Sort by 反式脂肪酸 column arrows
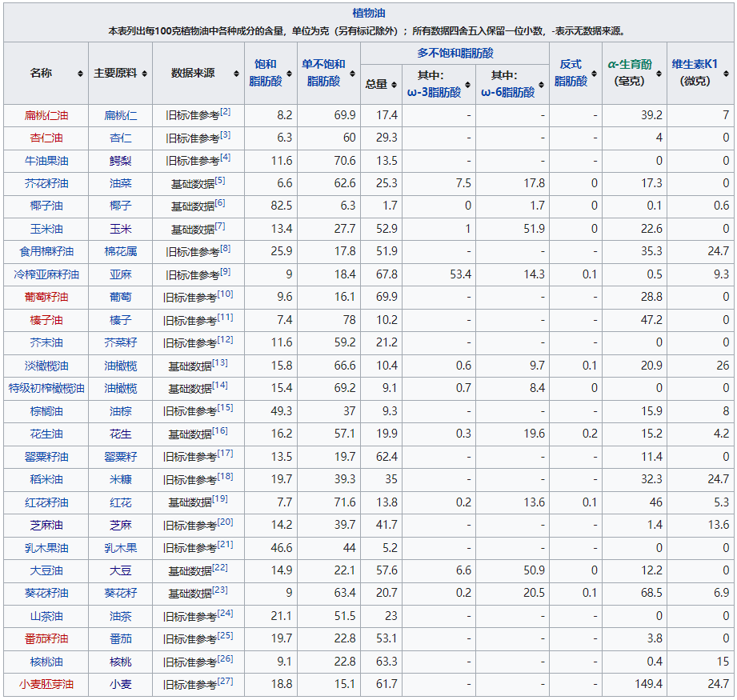The image size is (737, 700). click(594, 74)
